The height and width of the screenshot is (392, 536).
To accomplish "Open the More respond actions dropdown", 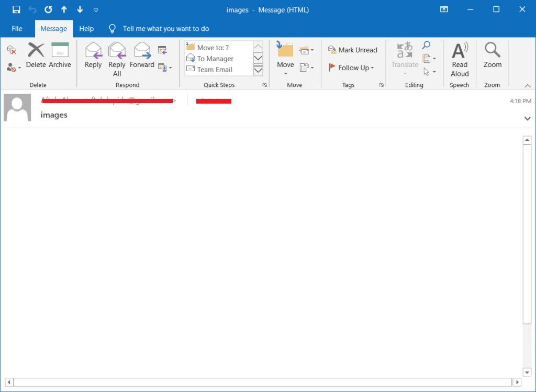I will click(x=165, y=68).
